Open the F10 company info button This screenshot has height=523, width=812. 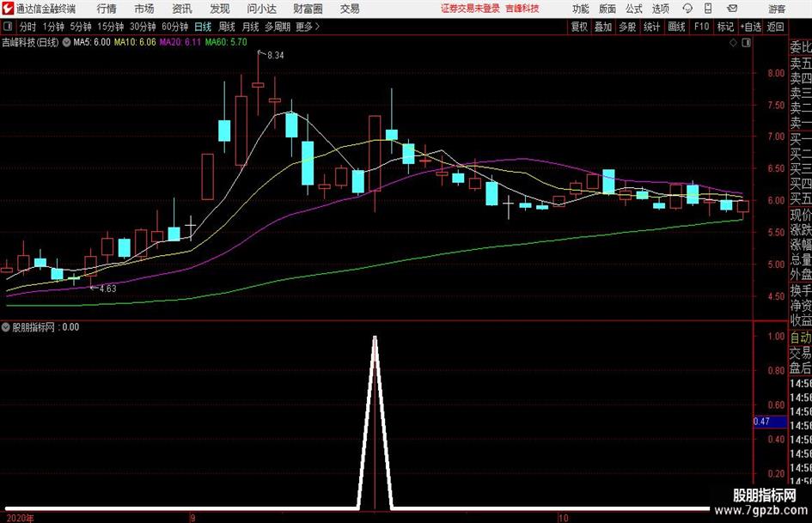click(702, 27)
